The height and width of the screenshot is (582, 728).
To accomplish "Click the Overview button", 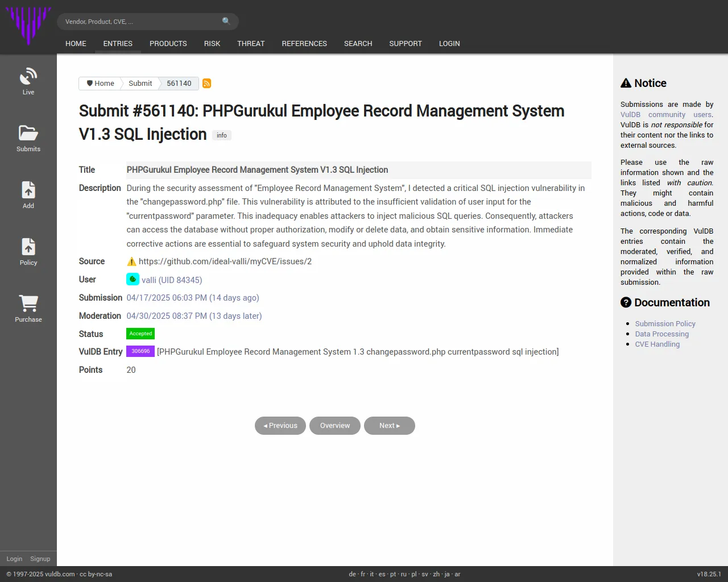I will [x=335, y=426].
